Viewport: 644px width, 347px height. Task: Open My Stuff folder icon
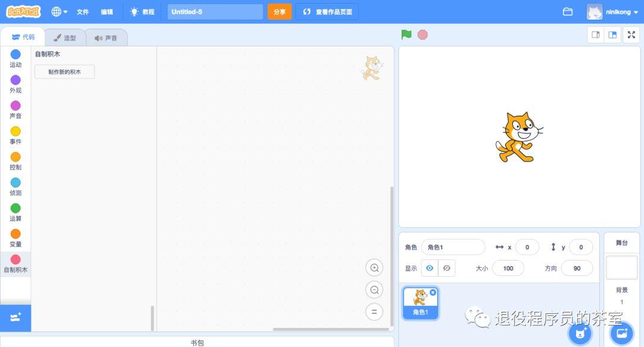[x=568, y=12]
